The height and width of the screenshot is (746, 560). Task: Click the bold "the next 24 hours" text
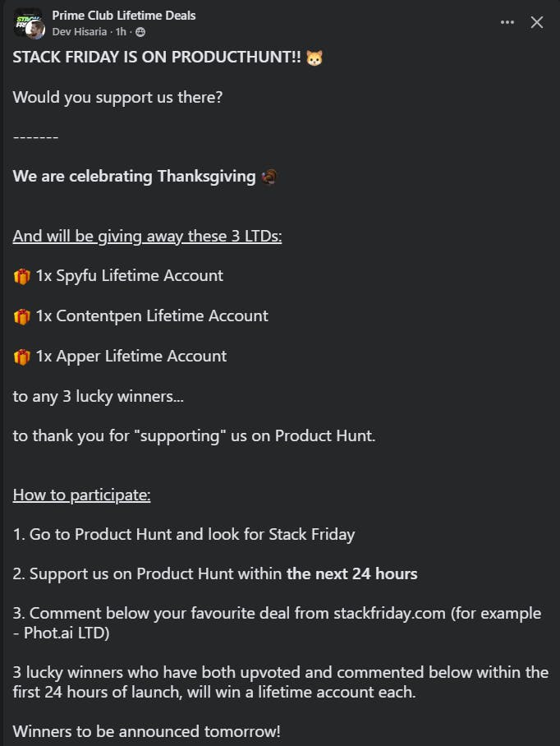[351, 574]
